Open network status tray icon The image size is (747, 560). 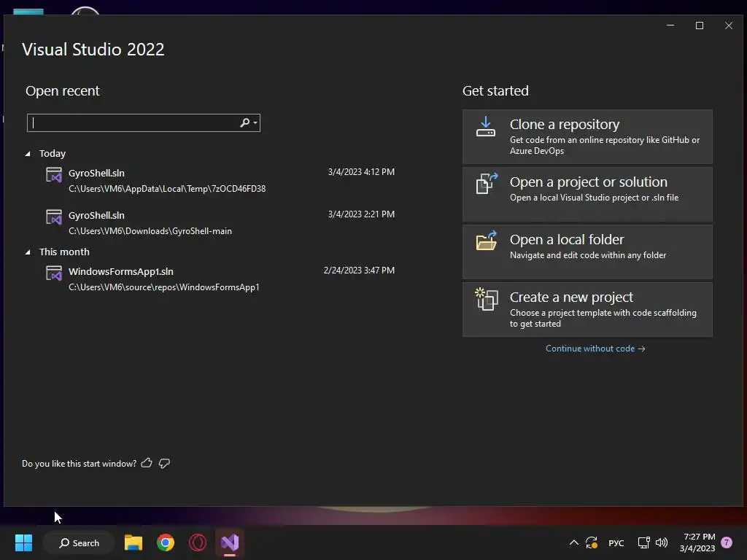[x=643, y=542]
